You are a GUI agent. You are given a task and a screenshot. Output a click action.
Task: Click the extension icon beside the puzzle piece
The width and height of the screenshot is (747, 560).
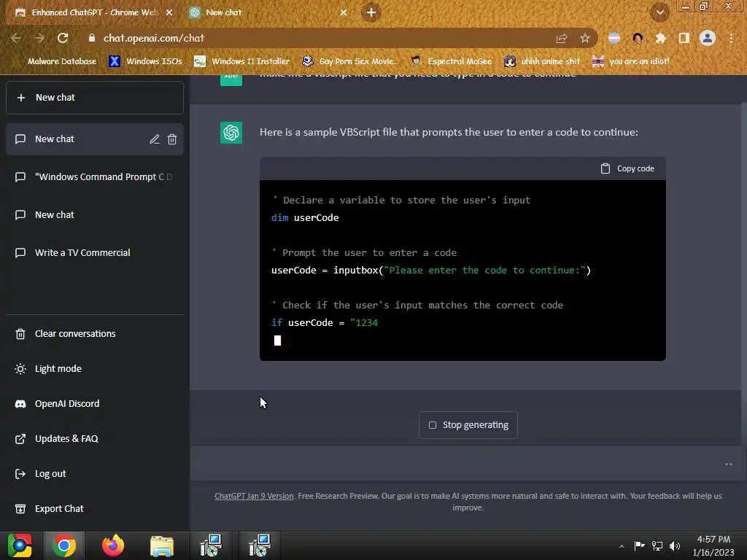[x=638, y=38]
